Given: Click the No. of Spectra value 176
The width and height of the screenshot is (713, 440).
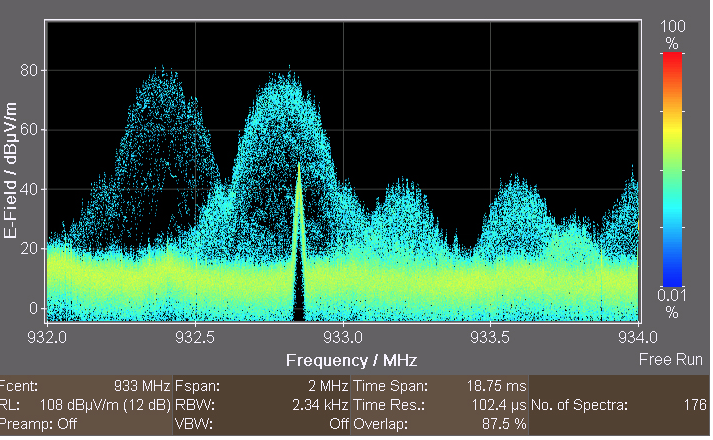Looking at the screenshot, I should (695, 405).
